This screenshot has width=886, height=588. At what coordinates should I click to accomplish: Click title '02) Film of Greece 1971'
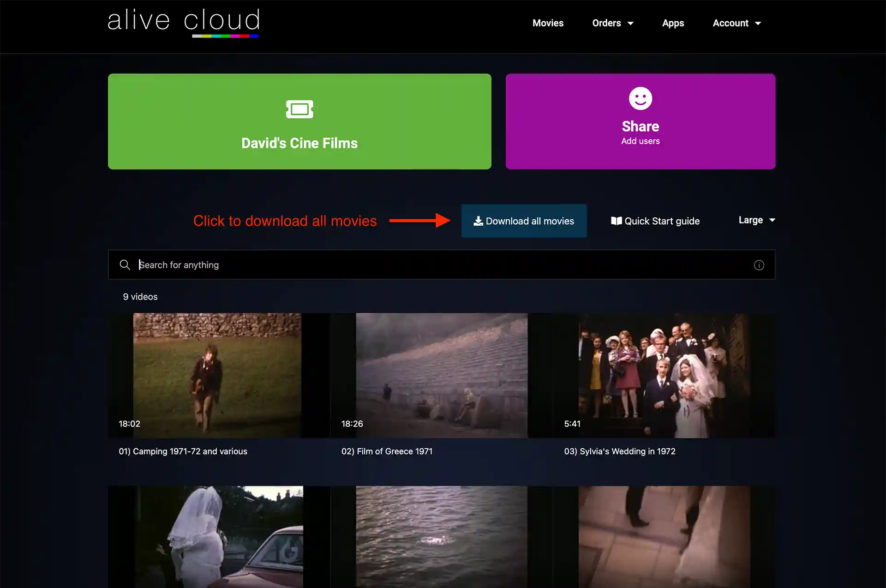(387, 451)
